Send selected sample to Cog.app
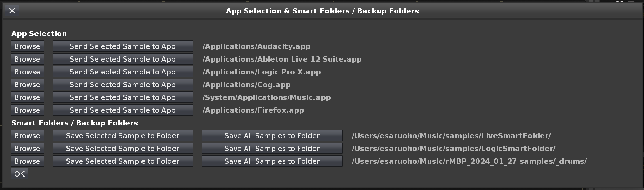Image resolution: width=644 pixels, height=190 pixels. (123, 85)
